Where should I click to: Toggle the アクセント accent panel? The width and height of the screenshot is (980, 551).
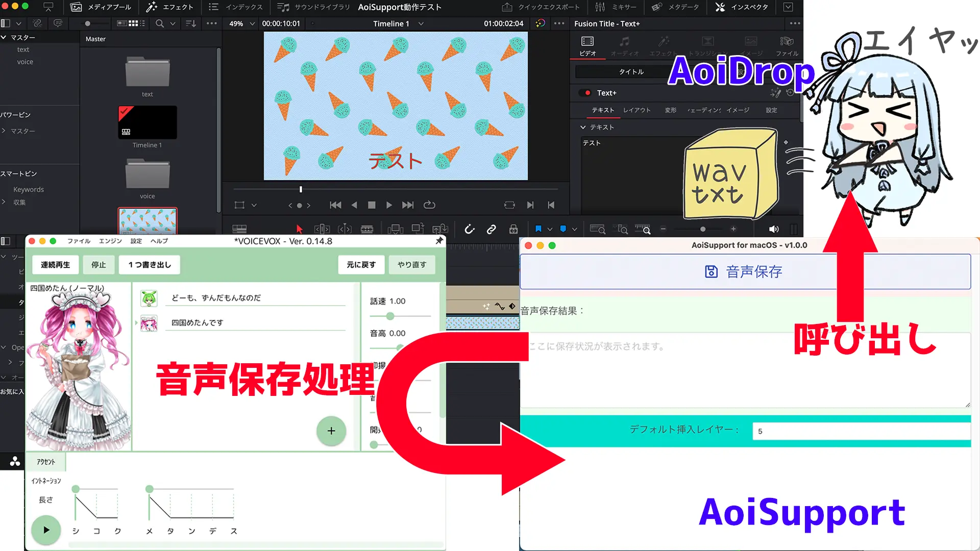[45, 461]
